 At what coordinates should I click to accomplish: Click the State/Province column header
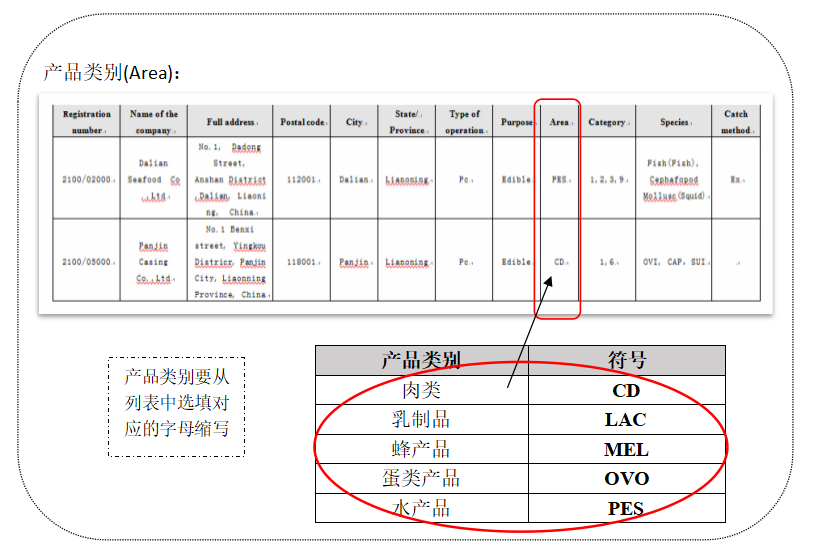tap(407, 122)
